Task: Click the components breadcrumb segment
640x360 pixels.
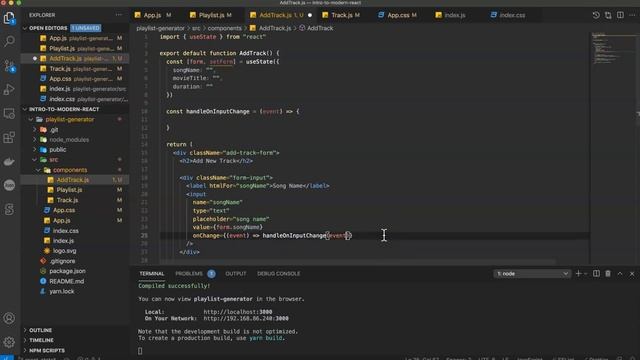Action: [x=224, y=28]
